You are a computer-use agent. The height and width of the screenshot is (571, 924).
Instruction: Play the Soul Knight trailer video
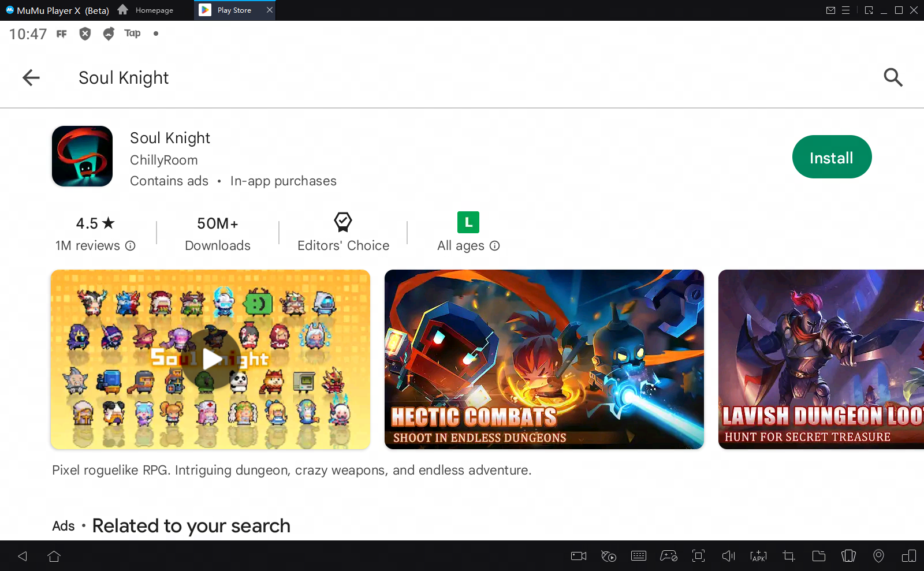pos(211,359)
